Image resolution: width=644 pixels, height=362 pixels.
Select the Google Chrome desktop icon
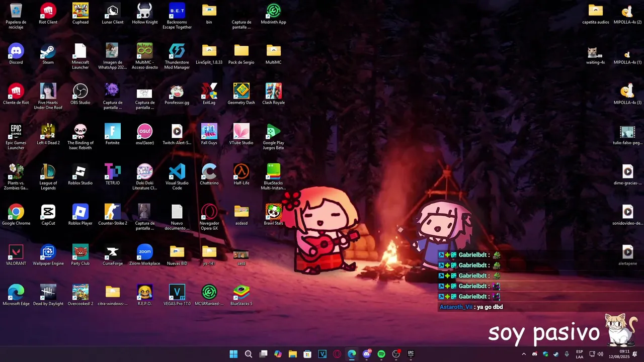(16, 215)
